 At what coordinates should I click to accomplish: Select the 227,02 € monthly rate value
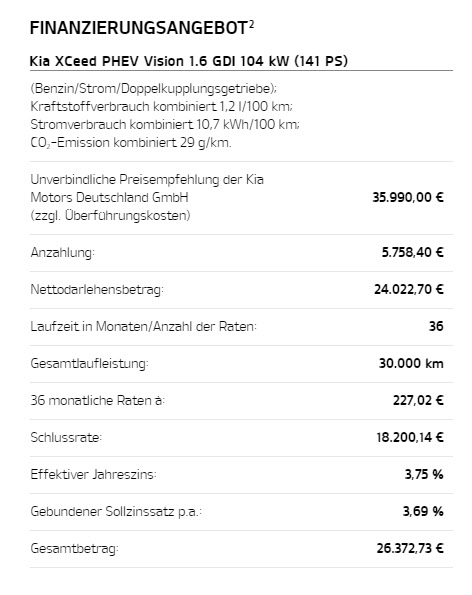418,400
